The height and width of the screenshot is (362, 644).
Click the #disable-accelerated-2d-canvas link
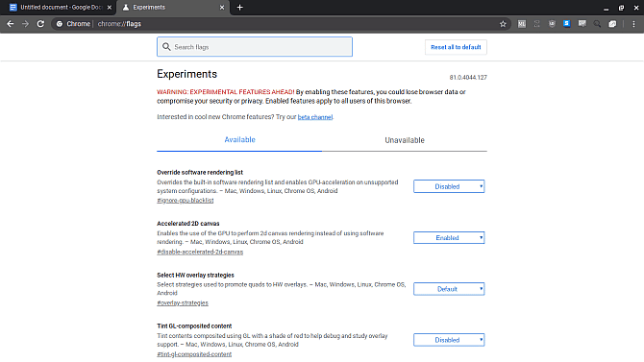point(200,252)
